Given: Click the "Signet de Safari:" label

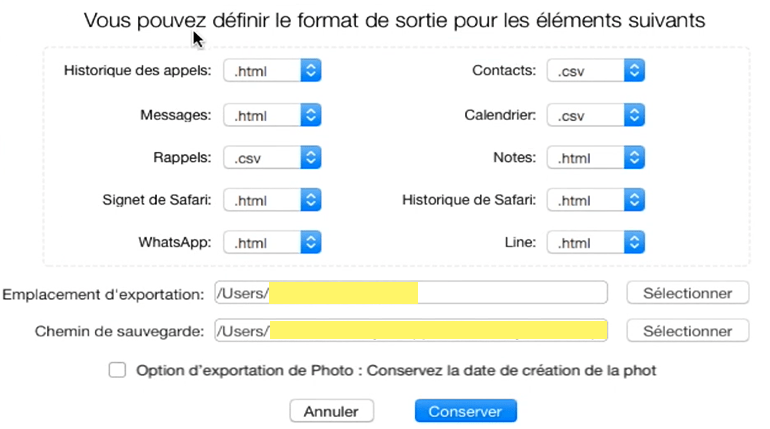Looking at the screenshot, I should 157,200.
